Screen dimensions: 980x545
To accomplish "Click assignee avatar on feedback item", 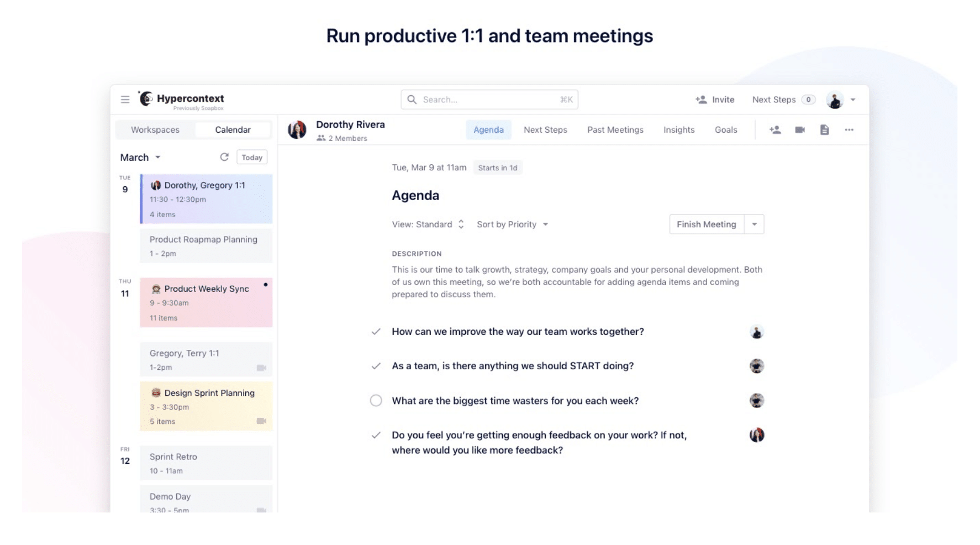I will tap(757, 435).
